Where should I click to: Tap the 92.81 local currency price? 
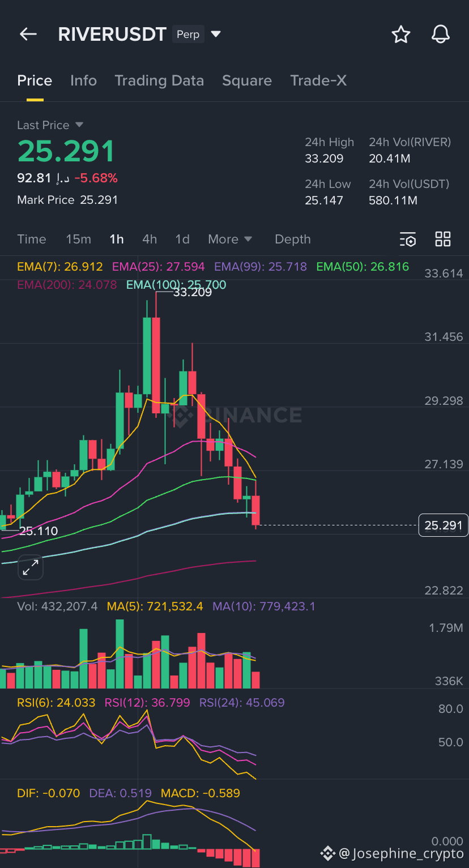(34, 178)
